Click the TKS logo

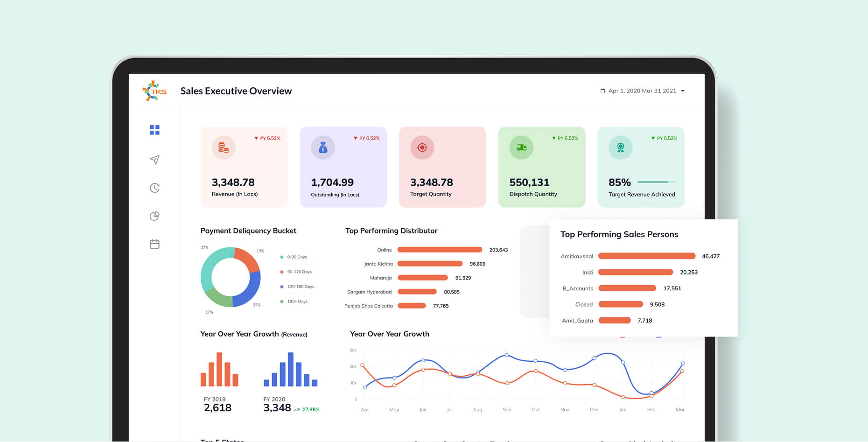point(154,91)
